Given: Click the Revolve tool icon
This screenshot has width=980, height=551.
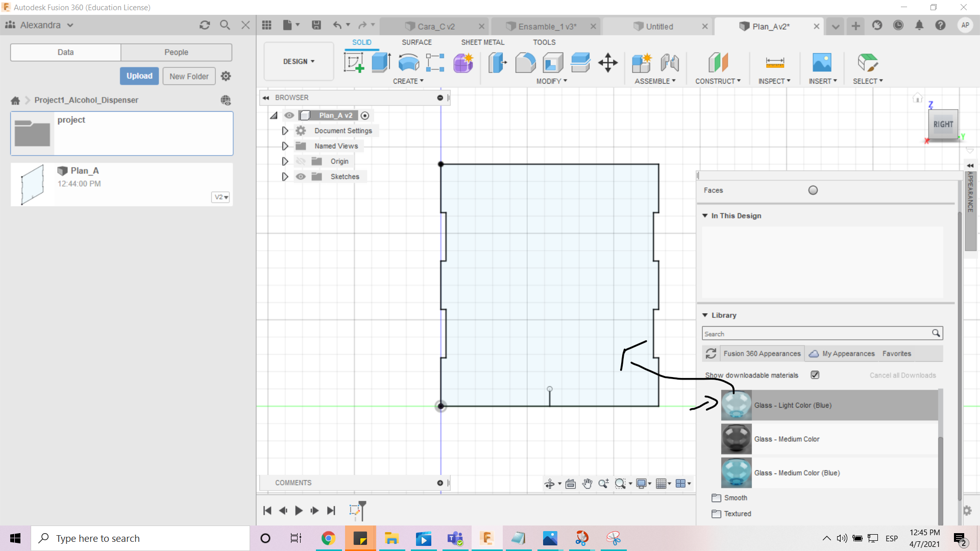Looking at the screenshot, I should [x=408, y=63].
